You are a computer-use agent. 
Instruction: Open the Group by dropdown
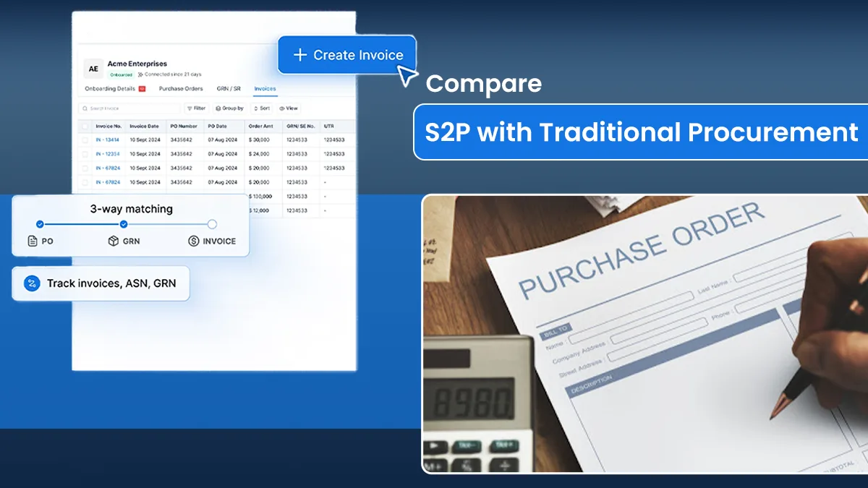[x=230, y=108]
